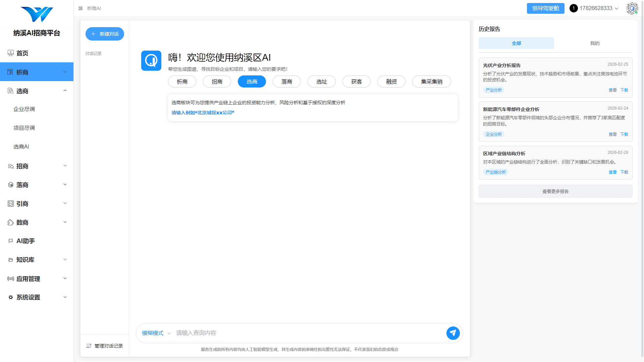Send a query with the paper plane icon
Screen dimensions: 644x362
pyautogui.click(x=453, y=333)
